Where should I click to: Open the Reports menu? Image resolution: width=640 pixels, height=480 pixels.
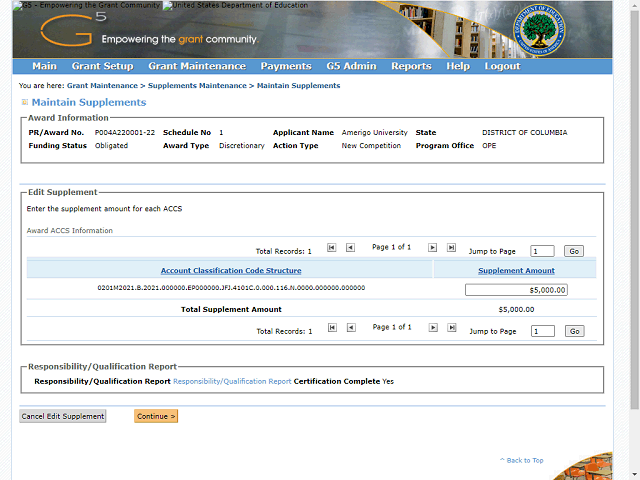click(x=411, y=66)
